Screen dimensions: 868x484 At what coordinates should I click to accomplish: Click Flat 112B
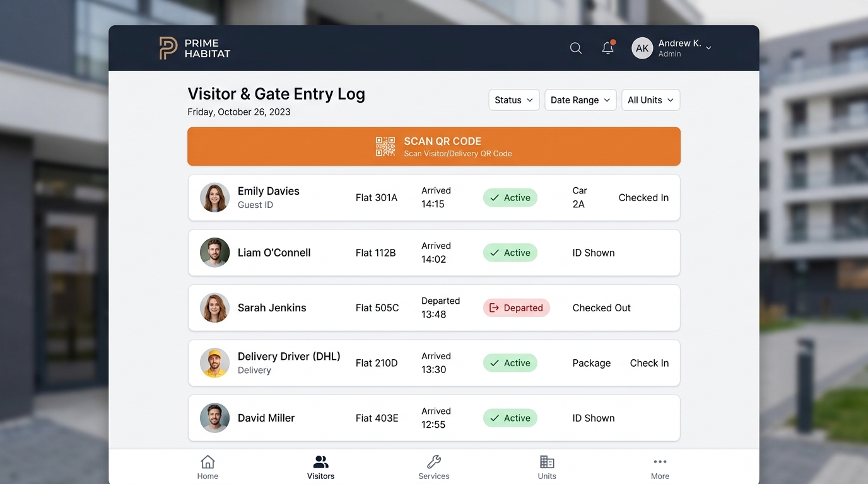375,253
